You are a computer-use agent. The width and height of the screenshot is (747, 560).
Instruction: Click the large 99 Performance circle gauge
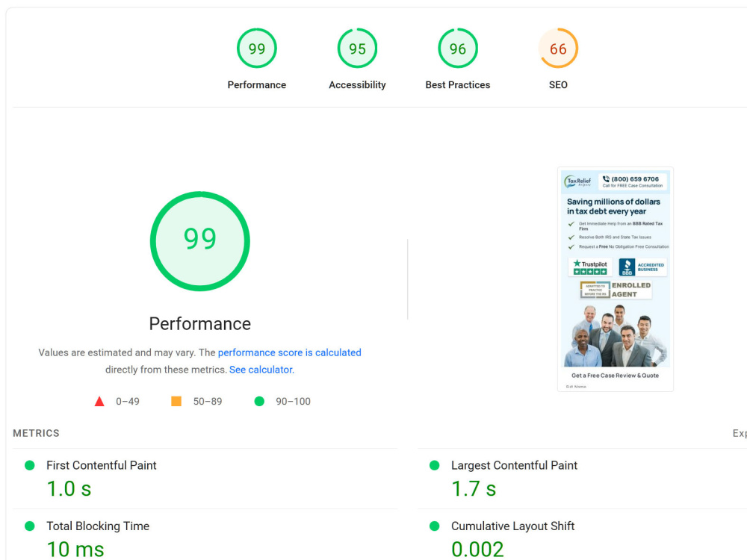[x=200, y=241]
